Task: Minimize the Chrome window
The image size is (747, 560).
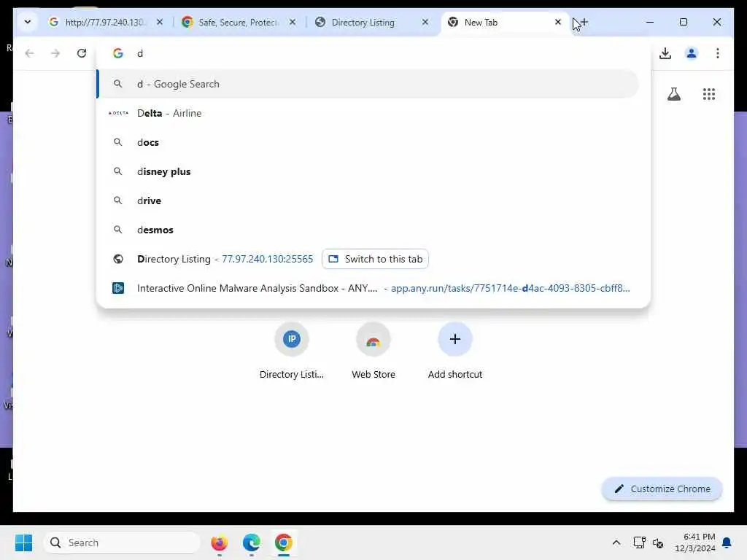Action: click(650, 22)
